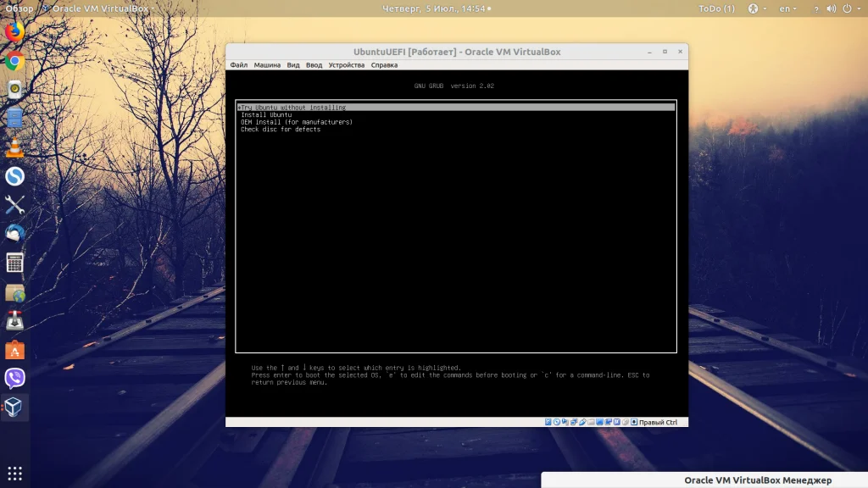This screenshot has height=488, width=868.
Task: Open the Машина menu
Action: tap(267, 65)
